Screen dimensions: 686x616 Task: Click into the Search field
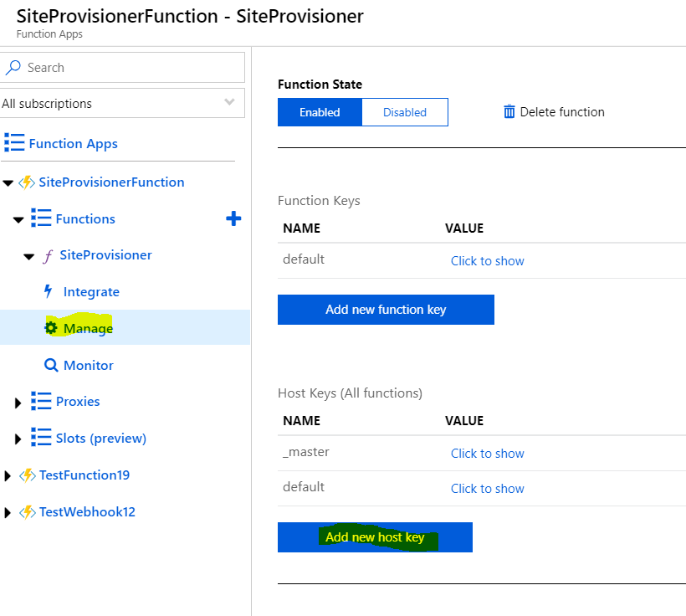122,68
